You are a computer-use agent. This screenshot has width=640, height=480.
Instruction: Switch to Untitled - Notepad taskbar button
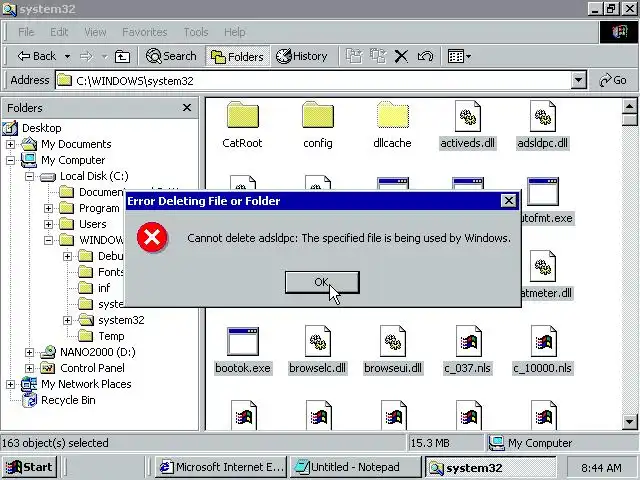[x=355, y=467]
